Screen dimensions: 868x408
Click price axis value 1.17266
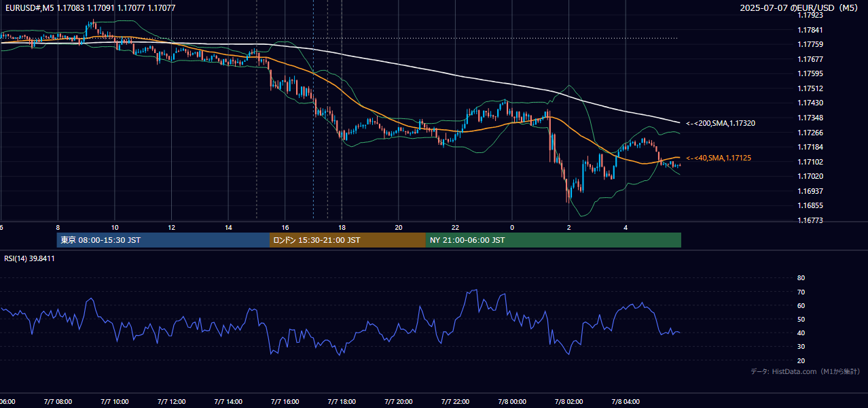[810, 133]
